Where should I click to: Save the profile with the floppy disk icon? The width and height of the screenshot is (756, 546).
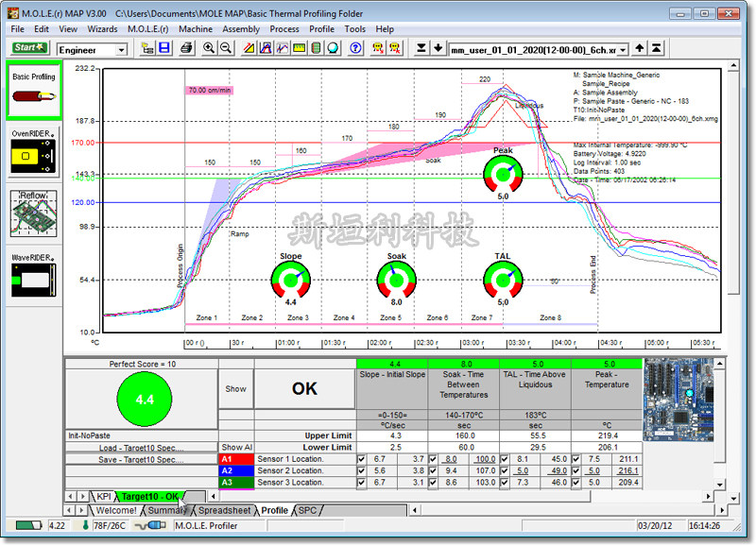pos(164,48)
